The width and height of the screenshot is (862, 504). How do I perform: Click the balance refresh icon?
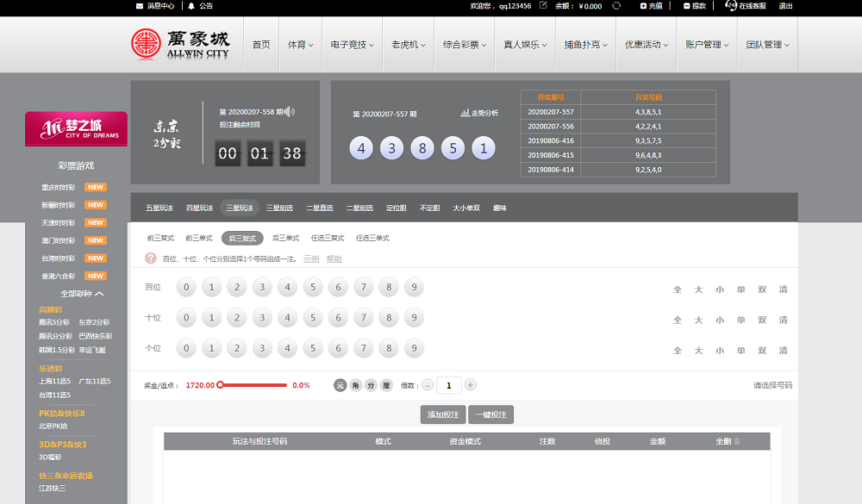[x=616, y=6]
